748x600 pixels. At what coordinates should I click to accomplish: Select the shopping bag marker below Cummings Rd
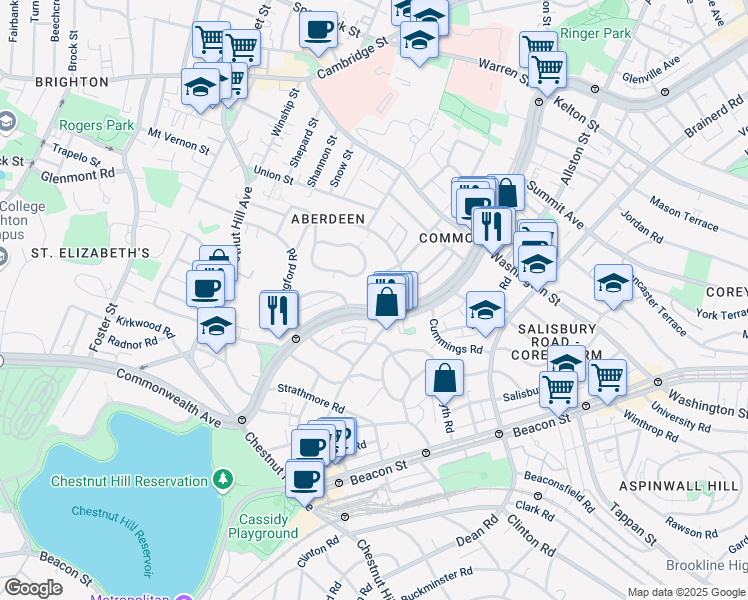(x=444, y=378)
